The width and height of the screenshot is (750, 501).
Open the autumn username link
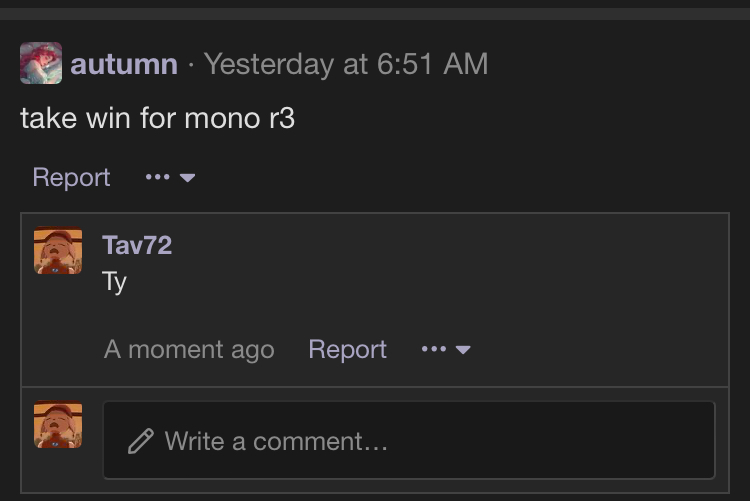pos(124,64)
